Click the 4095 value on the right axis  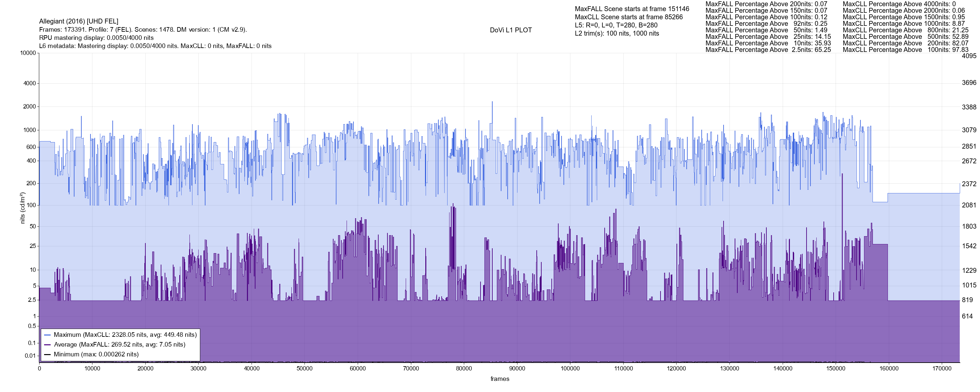(969, 56)
